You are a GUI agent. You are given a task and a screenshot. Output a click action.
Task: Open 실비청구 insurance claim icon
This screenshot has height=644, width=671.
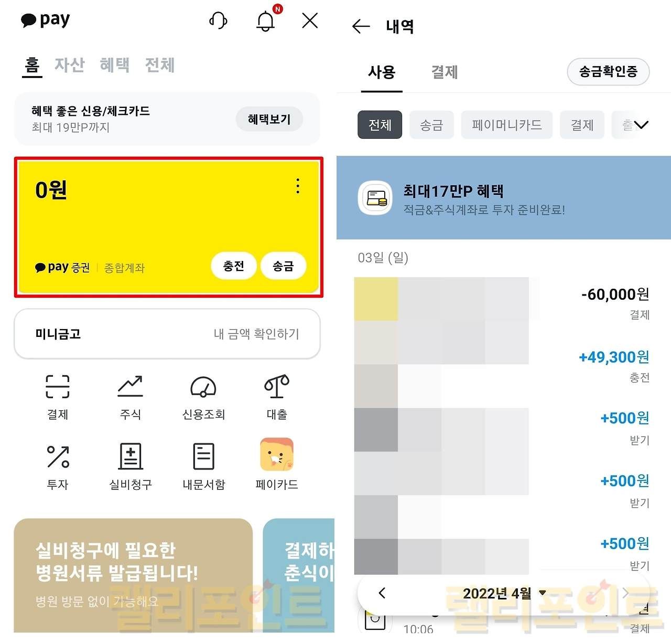(x=131, y=456)
